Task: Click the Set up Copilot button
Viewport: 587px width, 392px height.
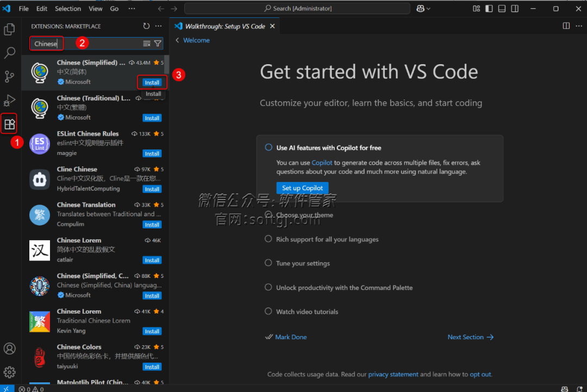Action: coord(302,188)
